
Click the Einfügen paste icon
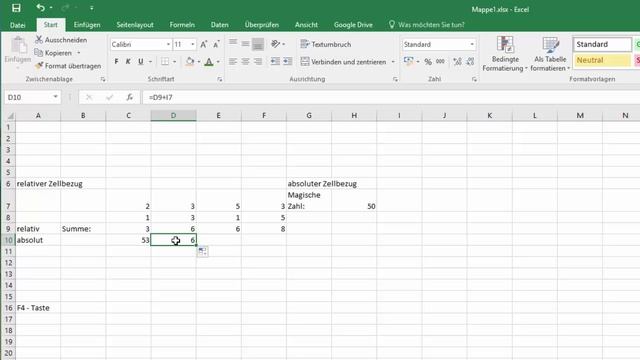pos(18,46)
